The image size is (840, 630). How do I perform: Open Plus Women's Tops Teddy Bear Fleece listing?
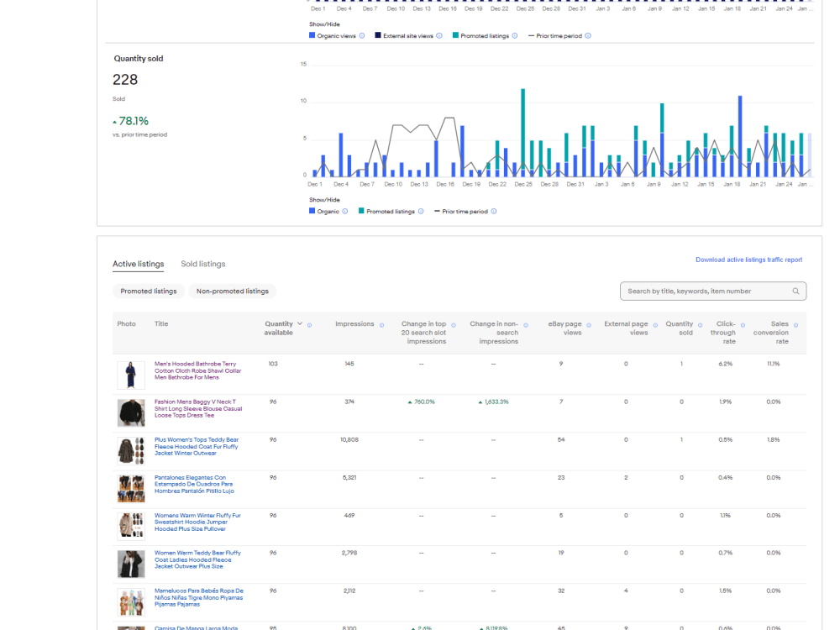tap(197, 446)
